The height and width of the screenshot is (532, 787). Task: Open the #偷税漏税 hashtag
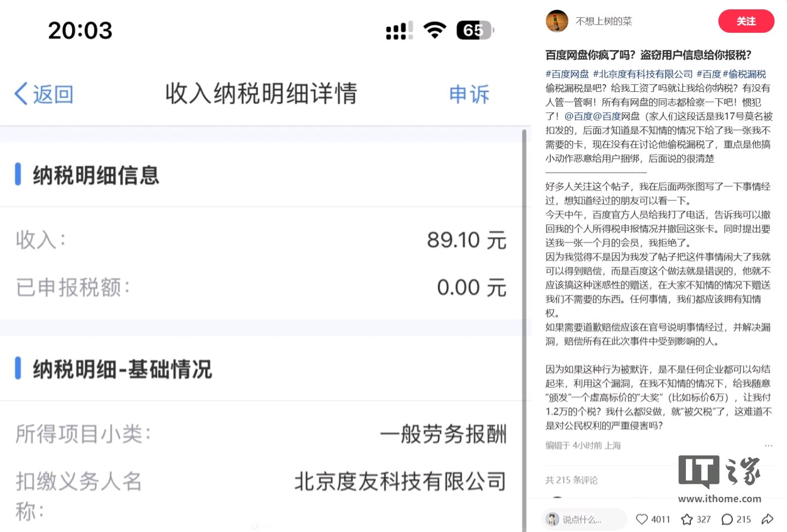tap(744, 74)
